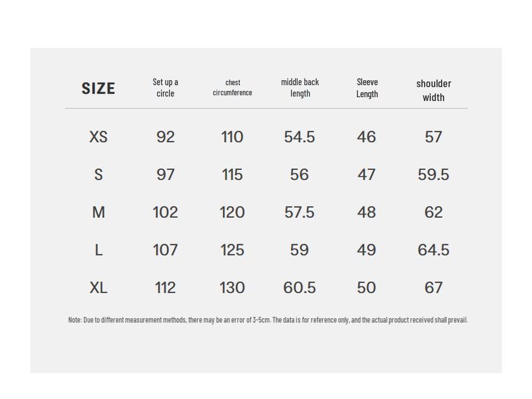Viewport: 532px width, 399px height.
Task: Click XL middle back length value 60.5
Action: click(299, 288)
